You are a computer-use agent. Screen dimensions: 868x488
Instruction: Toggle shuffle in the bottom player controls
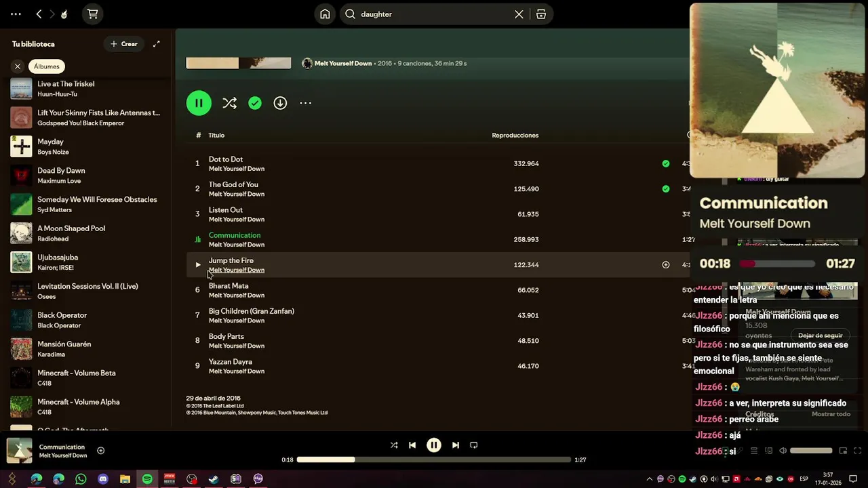pos(394,445)
